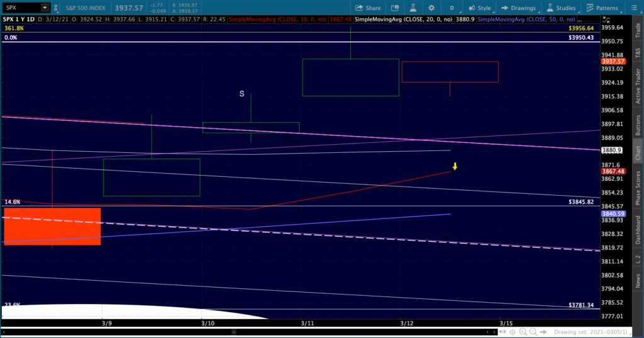Toggle the chart collapse arrows icon

coord(606,20)
